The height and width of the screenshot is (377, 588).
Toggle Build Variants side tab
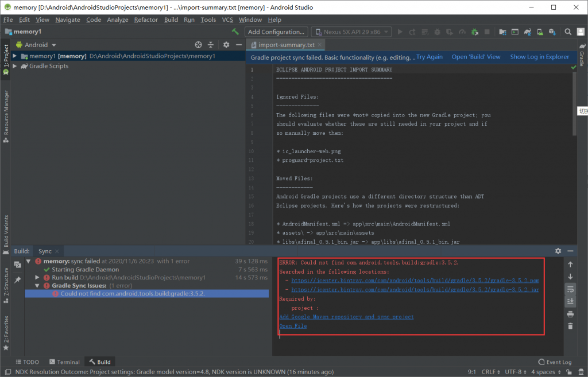(x=6, y=235)
